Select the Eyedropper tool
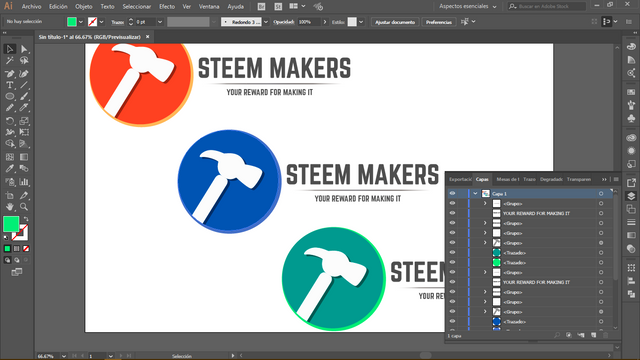640x360 pixels. [10, 169]
